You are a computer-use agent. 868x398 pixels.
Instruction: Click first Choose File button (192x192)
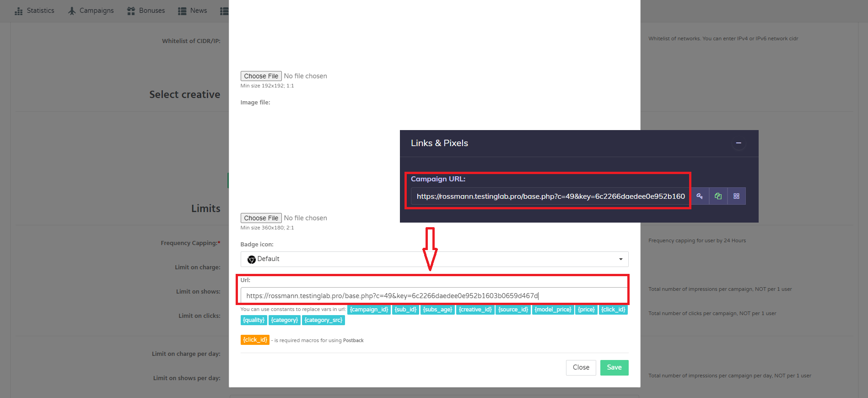click(x=261, y=76)
